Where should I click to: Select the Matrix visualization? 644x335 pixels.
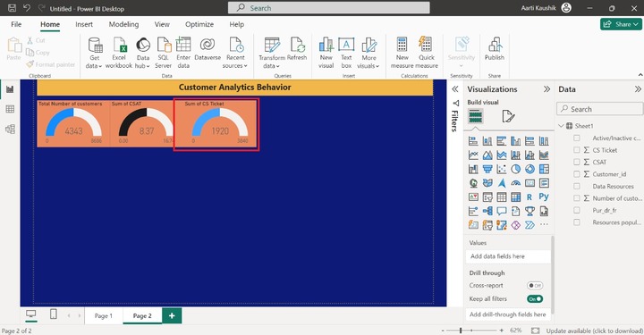515,197
